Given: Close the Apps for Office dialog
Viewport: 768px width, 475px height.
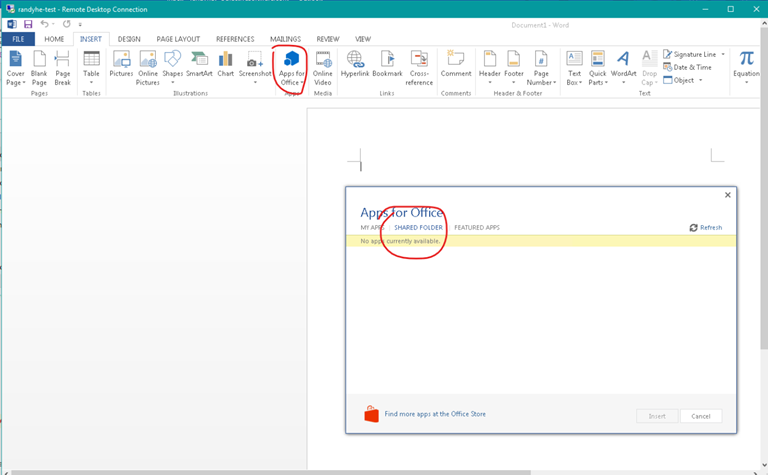Looking at the screenshot, I should point(728,195).
